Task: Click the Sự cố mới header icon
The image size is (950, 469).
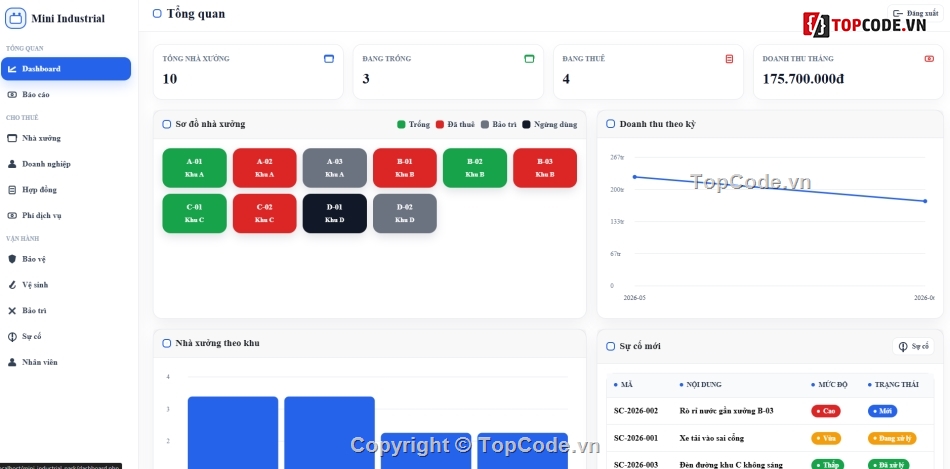Action: (611, 346)
